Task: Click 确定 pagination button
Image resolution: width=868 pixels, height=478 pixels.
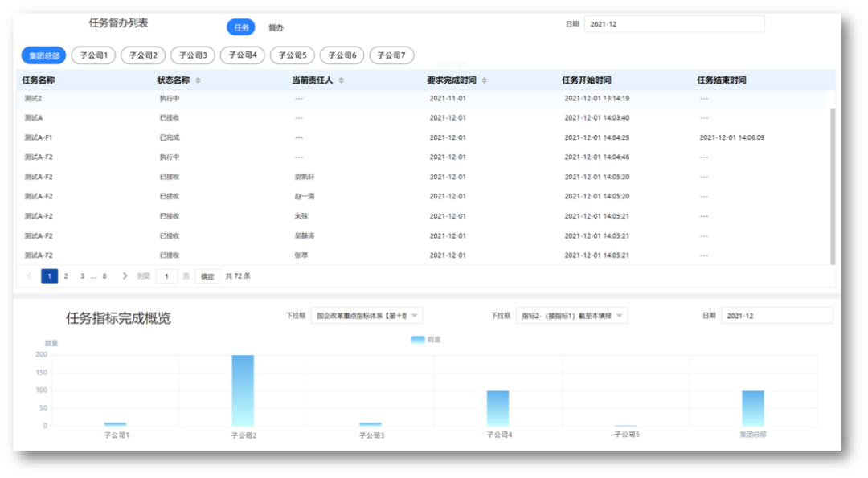Action: coord(207,276)
